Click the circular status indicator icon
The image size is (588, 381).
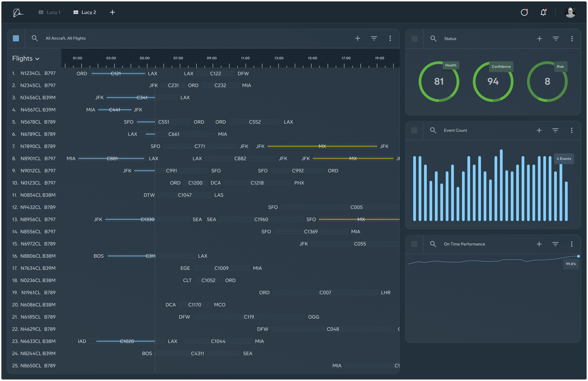[x=524, y=12]
